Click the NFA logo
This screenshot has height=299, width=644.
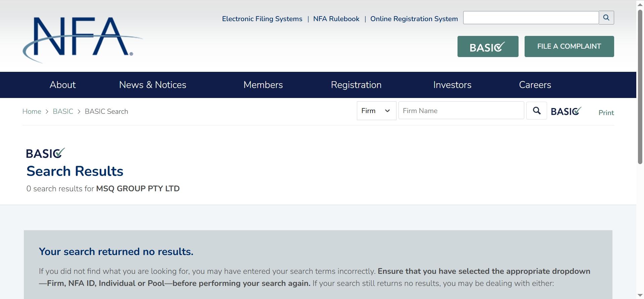coord(83,40)
